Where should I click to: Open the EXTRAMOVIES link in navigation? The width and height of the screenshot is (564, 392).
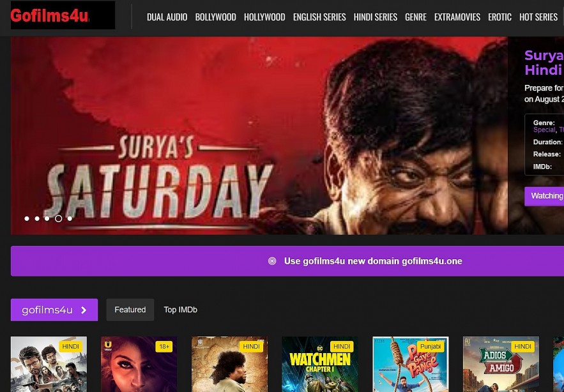click(x=457, y=17)
